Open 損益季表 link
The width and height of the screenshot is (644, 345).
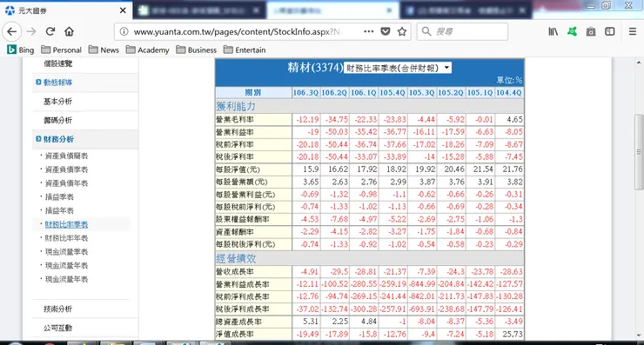coord(59,197)
